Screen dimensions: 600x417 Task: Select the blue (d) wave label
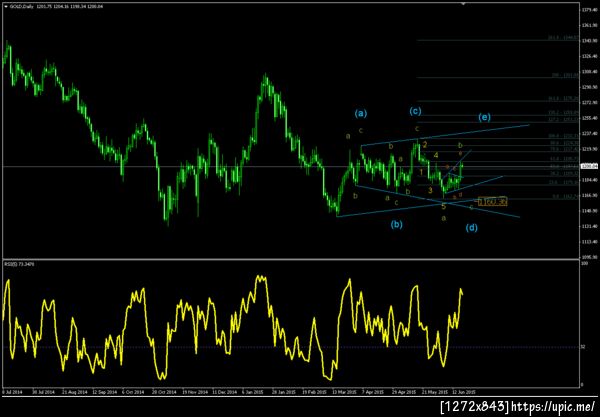pyautogui.click(x=471, y=228)
